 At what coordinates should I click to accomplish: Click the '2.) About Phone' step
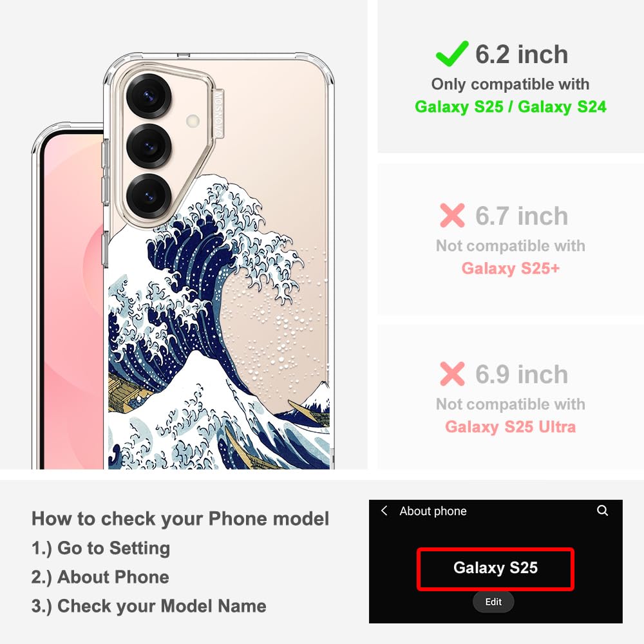(x=100, y=577)
